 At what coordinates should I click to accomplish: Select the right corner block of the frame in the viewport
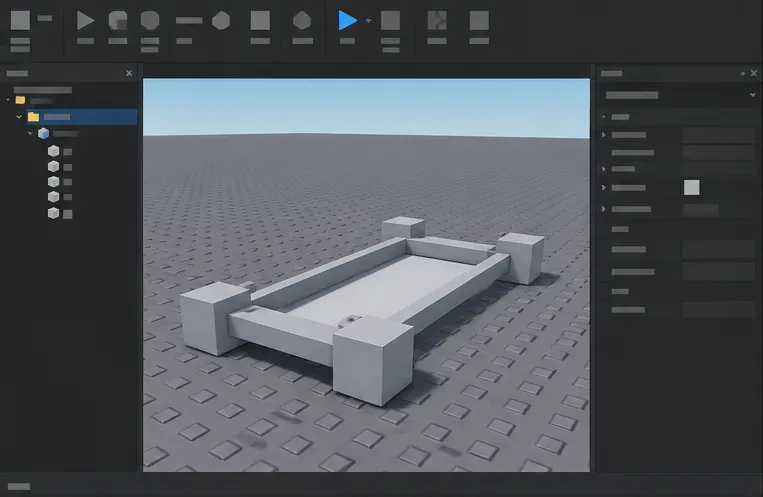click(x=522, y=258)
